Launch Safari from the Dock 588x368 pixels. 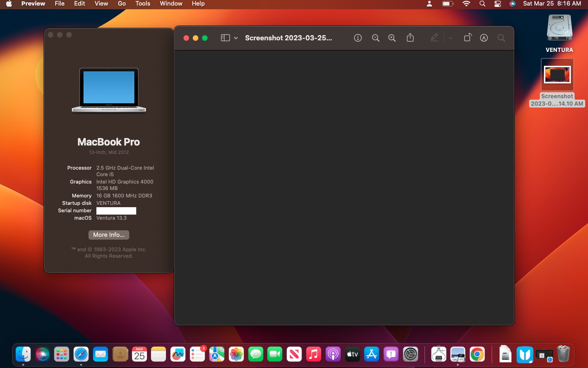coord(81,355)
